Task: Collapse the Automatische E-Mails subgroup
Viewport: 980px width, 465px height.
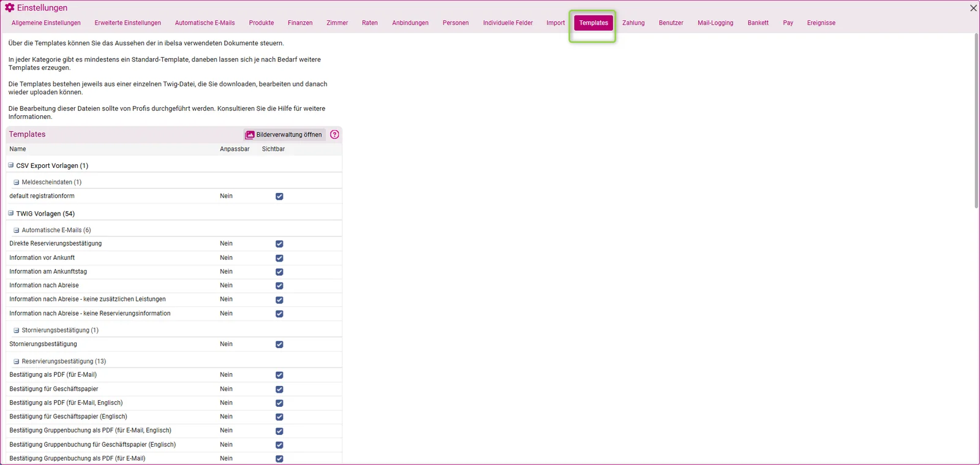Action: (17, 230)
